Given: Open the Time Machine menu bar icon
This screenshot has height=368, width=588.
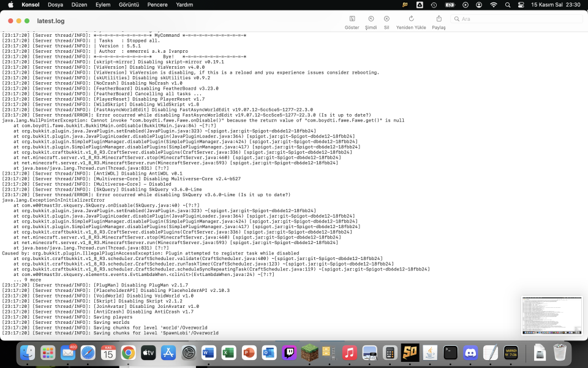Looking at the screenshot, I should point(434,5).
